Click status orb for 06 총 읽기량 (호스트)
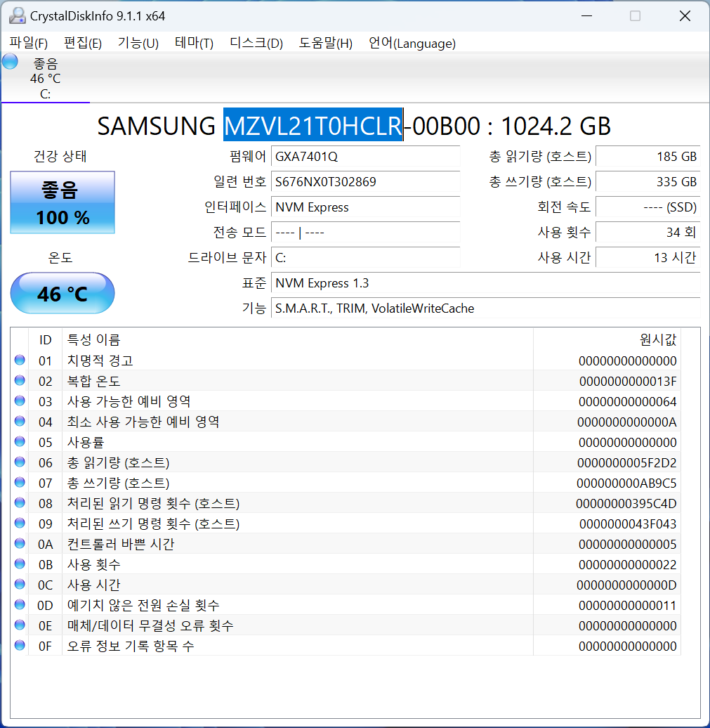710x728 pixels. click(20, 462)
